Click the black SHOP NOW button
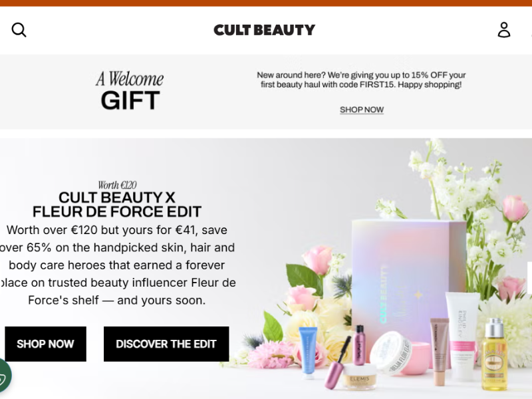This screenshot has height=399, width=532. click(45, 344)
